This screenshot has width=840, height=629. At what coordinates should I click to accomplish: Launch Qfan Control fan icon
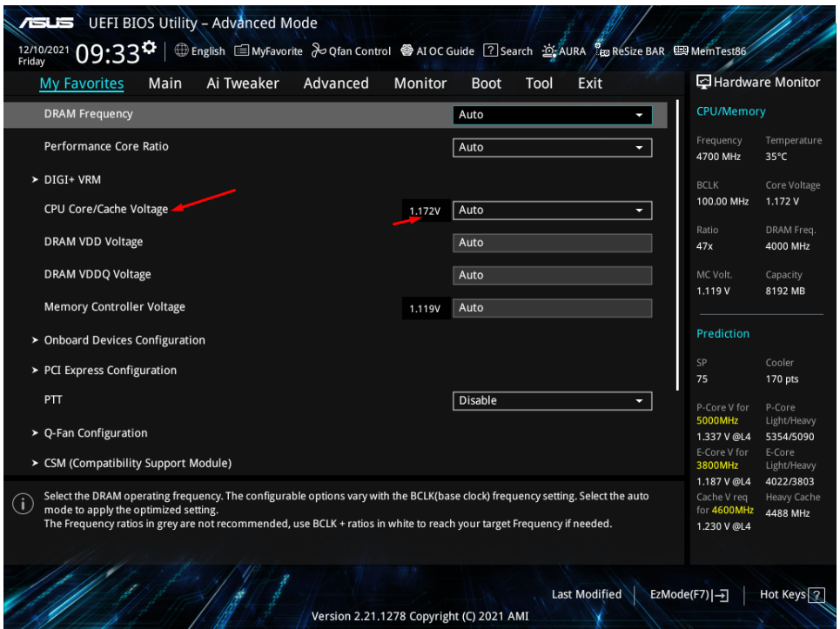[319, 50]
